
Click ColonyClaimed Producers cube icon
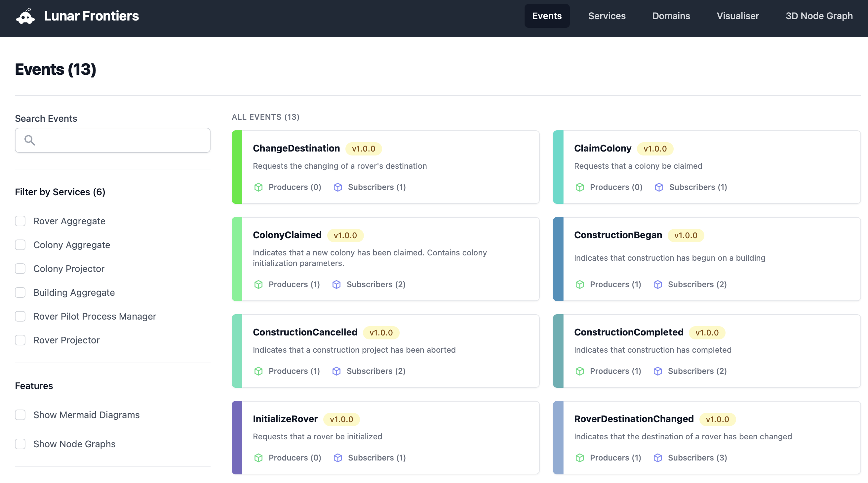tap(258, 284)
